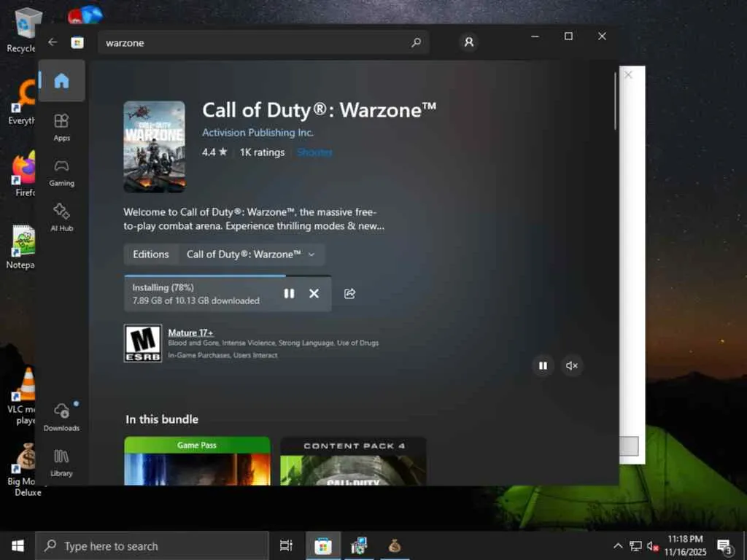The image size is (747, 560).
Task: Open the Apps section in sidebar
Action: [x=61, y=128]
